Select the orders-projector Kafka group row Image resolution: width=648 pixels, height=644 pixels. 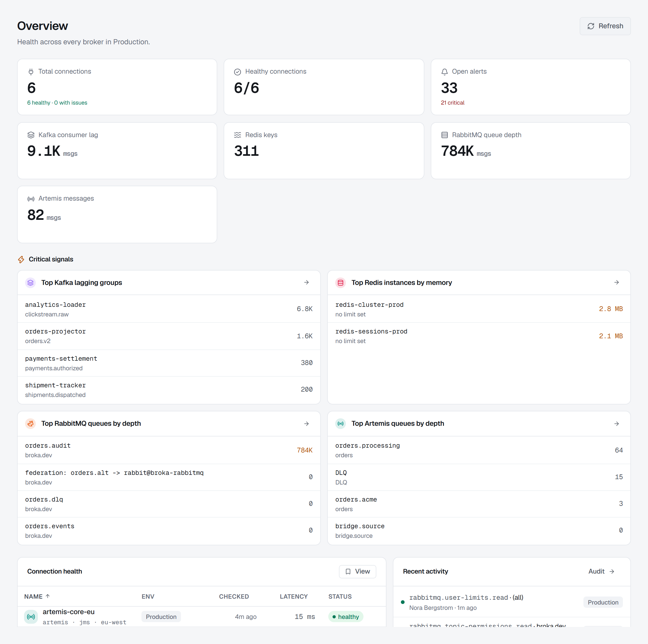click(169, 336)
